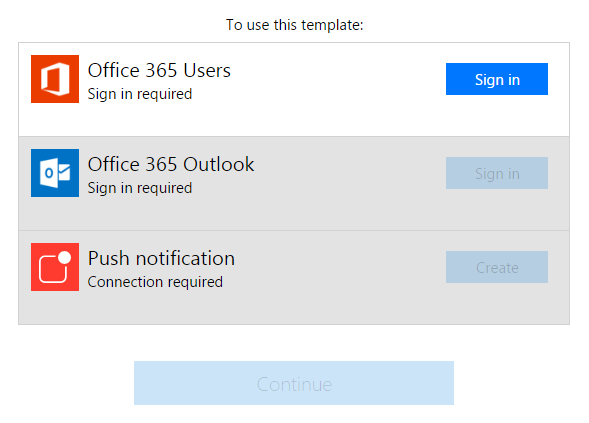Viewport: 589px width, 423px height.
Task: Click the greyed Sign in button for Outlook
Action: (497, 173)
